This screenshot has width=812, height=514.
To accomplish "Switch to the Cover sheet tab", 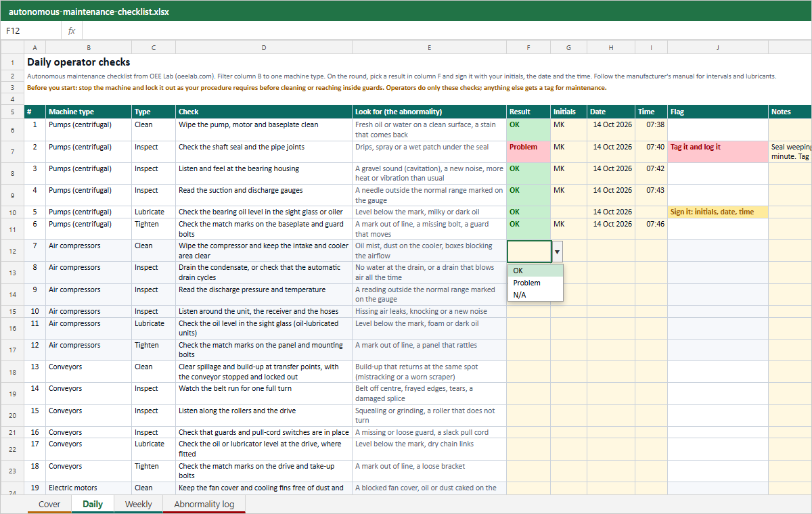I will point(49,505).
